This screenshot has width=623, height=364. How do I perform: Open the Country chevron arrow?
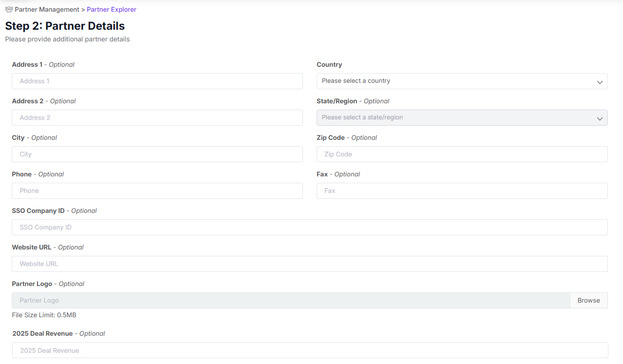pyautogui.click(x=600, y=81)
